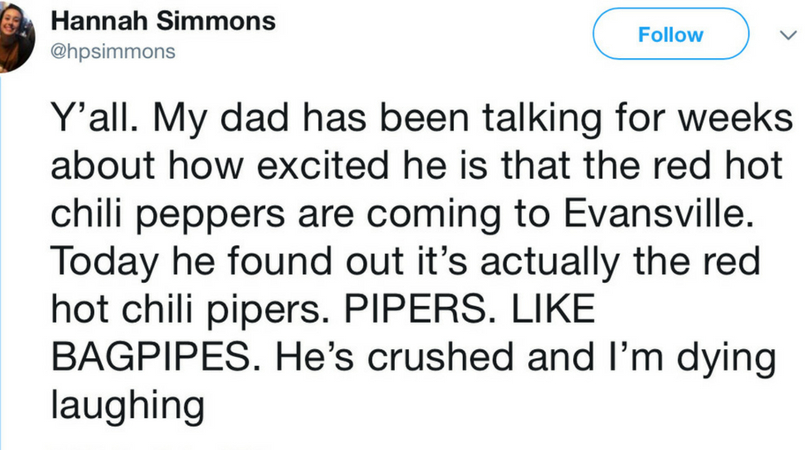Click the word "Evansville" in the tweet
This screenshot has height=450, width=810.
pyautogui.click(x=655, y=213)
